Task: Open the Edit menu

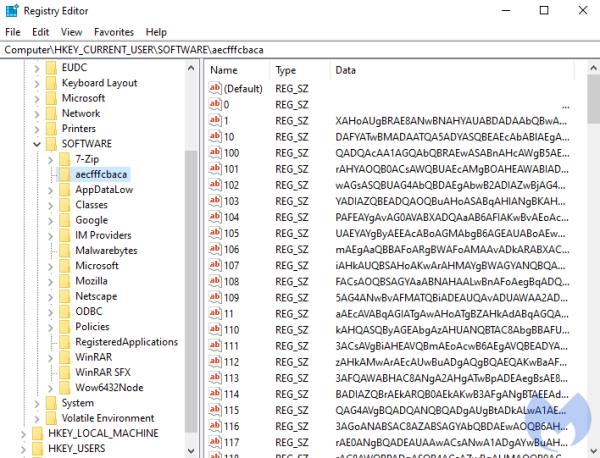Action: 40,32
